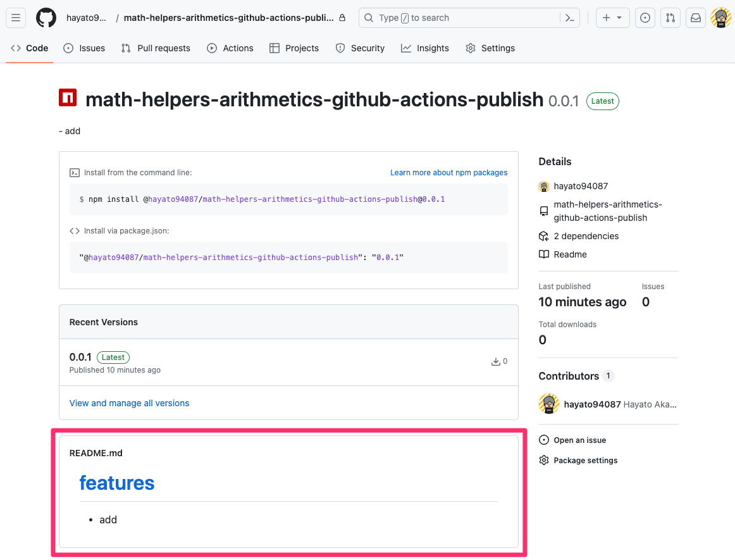
Task: Click the package.json dependency snippet
Action: pos(242,258)
